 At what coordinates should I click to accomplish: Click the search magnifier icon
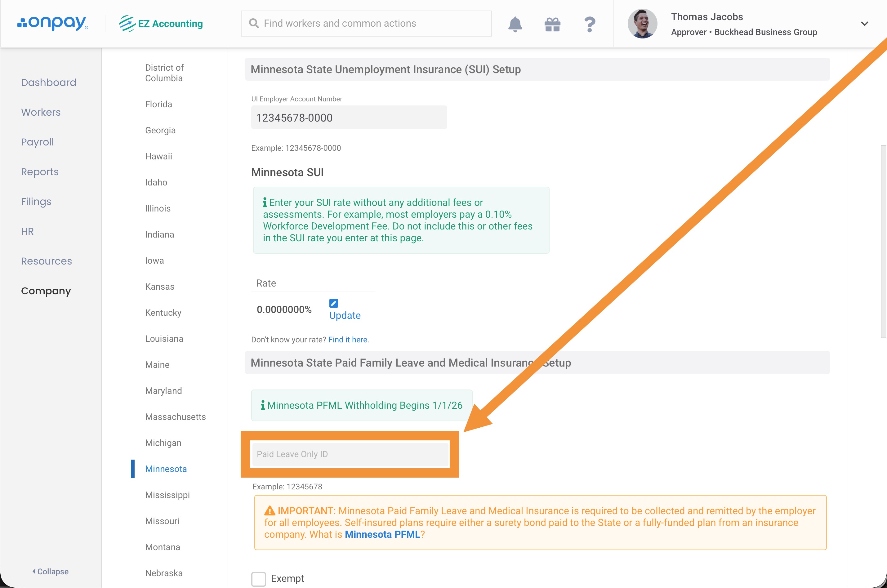[x=254, y=23]
